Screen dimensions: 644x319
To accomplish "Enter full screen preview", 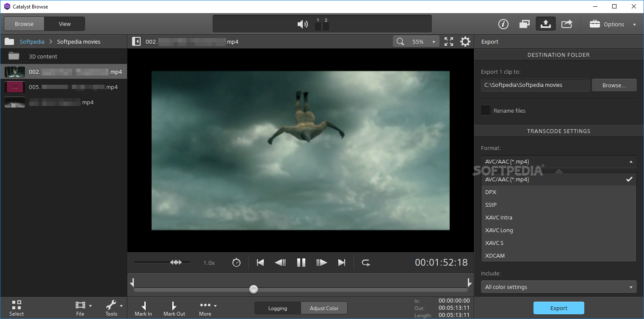I will (449, 42).
